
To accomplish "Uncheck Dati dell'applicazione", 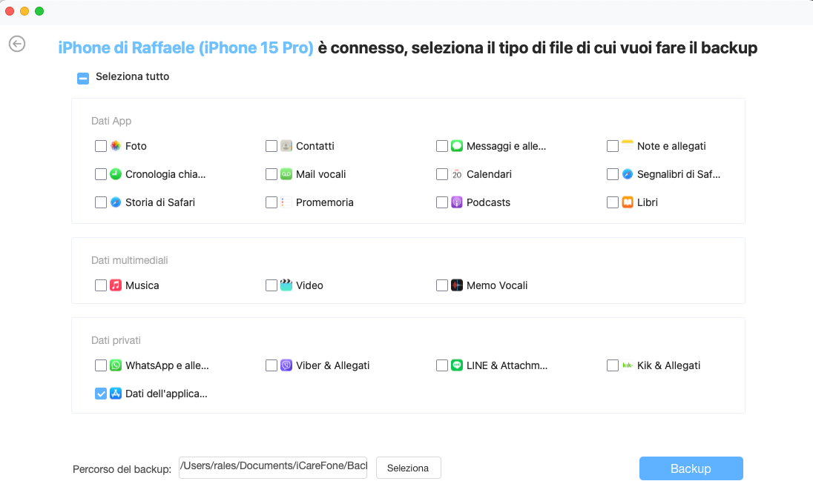I will coord(101,394).
